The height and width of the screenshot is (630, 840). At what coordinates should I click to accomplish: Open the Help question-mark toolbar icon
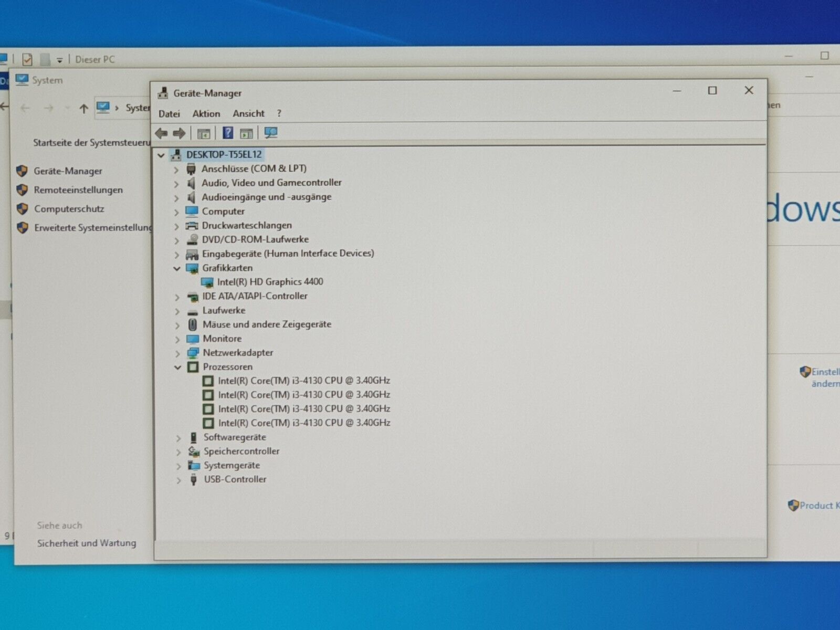(x=228, y=133)
